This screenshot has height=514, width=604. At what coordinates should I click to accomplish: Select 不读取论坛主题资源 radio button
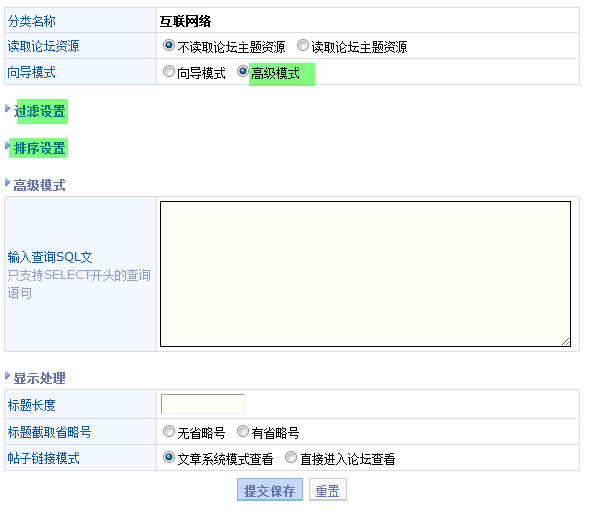[169, 46]
